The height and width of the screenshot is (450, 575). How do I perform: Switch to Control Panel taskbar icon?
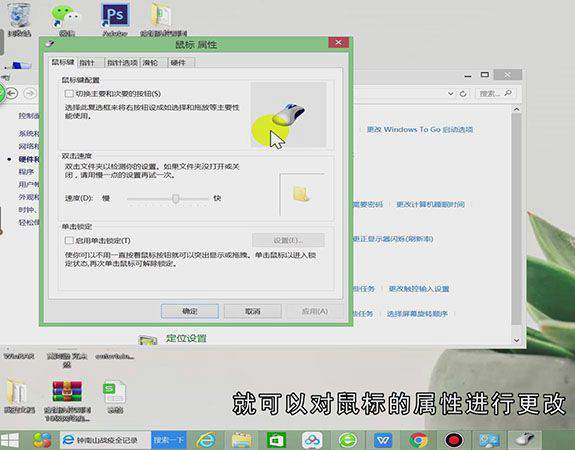(x=490, y=440)
